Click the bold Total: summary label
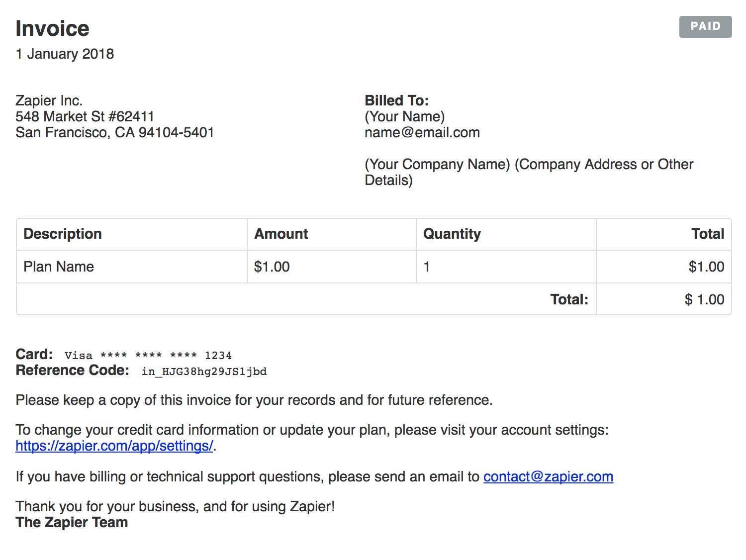The height and width of the screenshot is (560, 746). coord(569,299)
